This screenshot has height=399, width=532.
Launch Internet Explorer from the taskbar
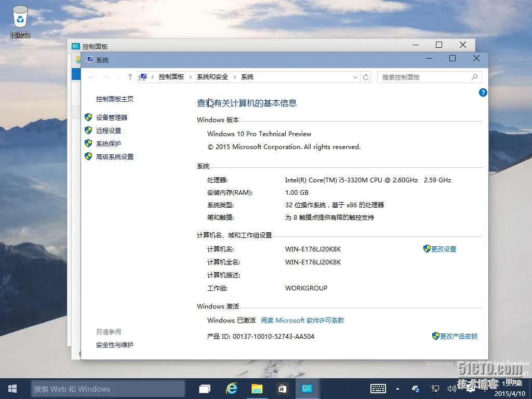pyautogui.click(x=231, y=389)
